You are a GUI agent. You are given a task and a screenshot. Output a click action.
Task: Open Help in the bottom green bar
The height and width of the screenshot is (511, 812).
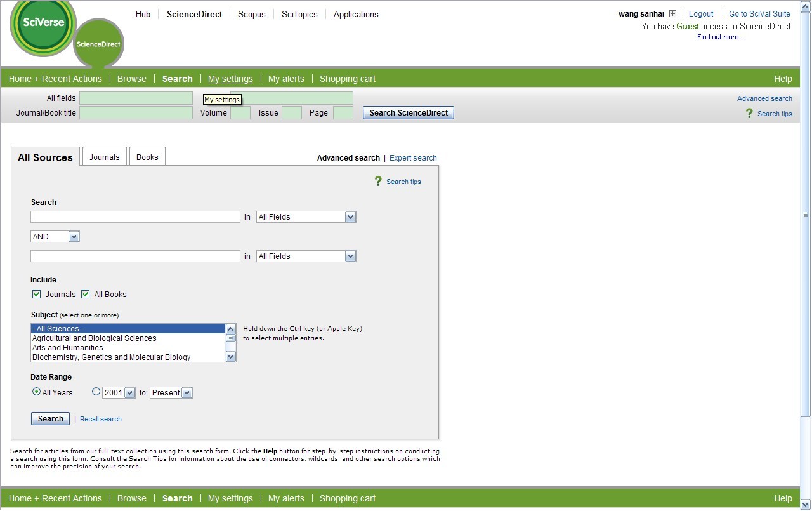783,498
